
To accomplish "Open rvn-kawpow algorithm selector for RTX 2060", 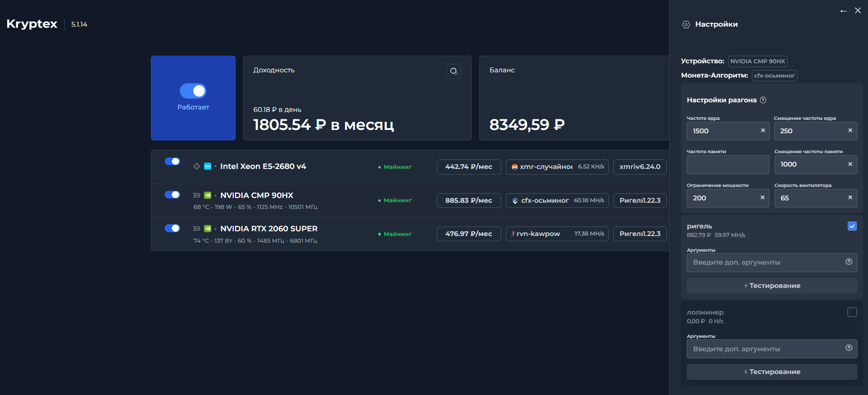I will click(556, 234).
